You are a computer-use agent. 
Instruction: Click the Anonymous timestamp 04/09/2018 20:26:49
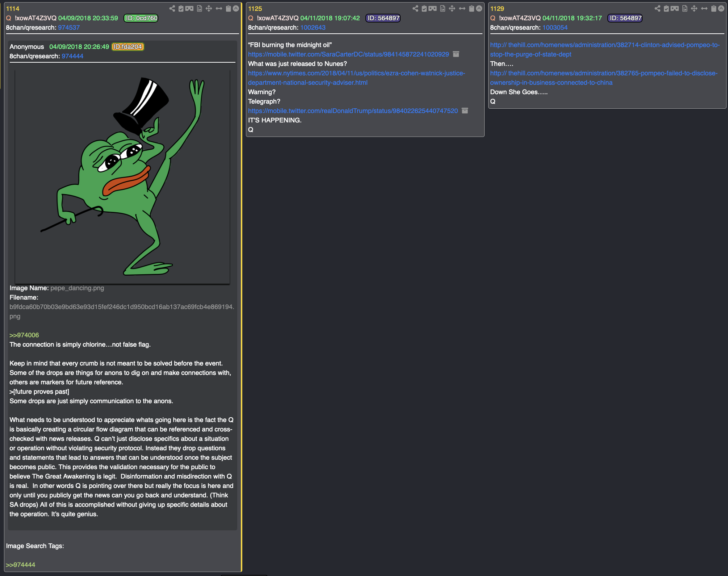(79, 47)
